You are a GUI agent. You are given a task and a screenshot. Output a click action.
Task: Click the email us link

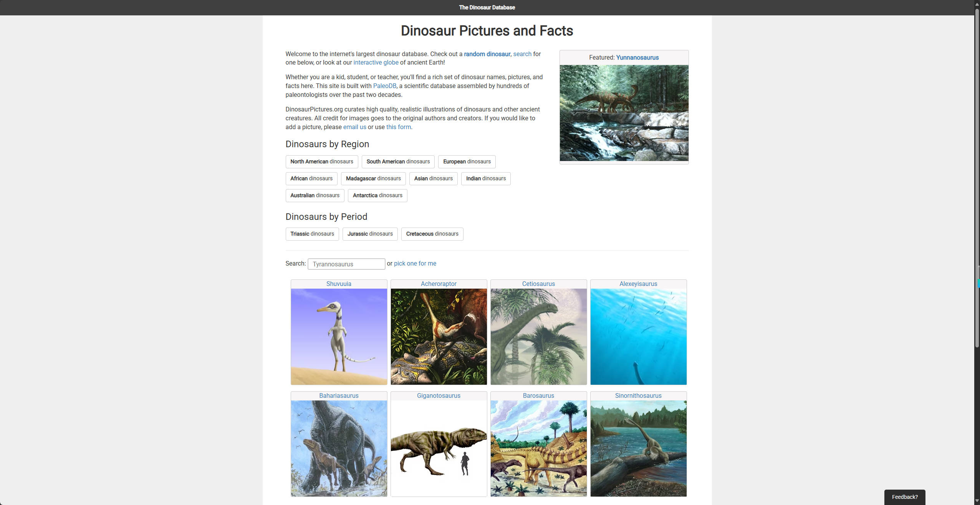coord(354,127)
